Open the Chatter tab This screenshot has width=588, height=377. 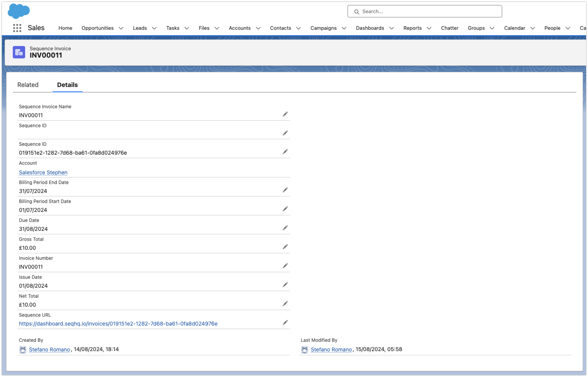[x=449, y=28]
